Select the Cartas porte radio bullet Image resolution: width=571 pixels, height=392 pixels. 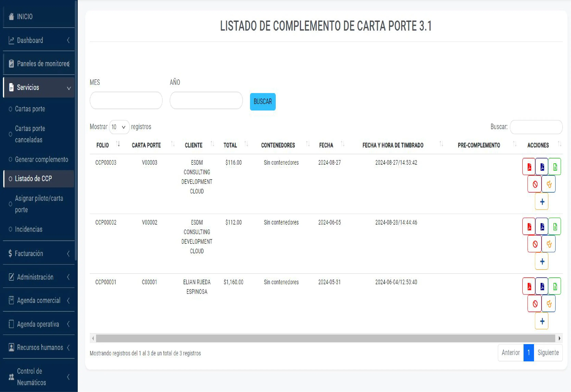pyautogui.click(x=10, y=109)
